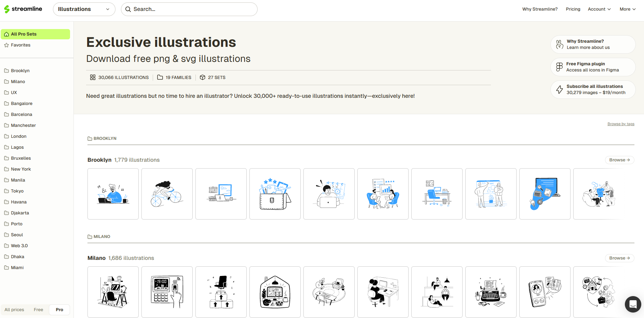Screen dimensions: 644x318
Task: Click the Streamline logo icon
Action: click(7, 9)
